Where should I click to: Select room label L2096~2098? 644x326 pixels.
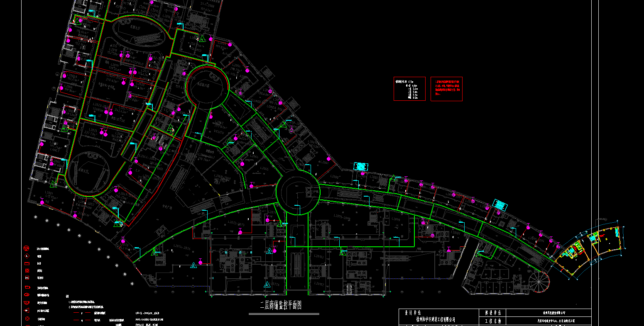click(342, 217)
